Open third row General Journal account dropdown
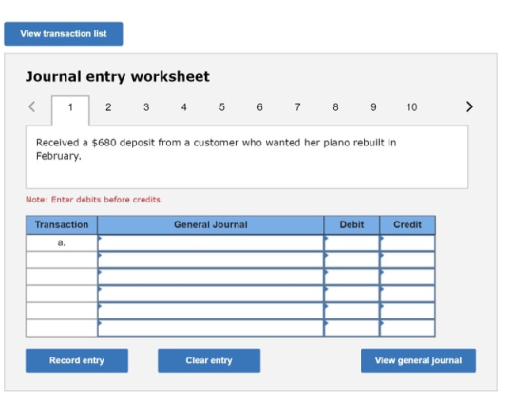 click(210, 277)
